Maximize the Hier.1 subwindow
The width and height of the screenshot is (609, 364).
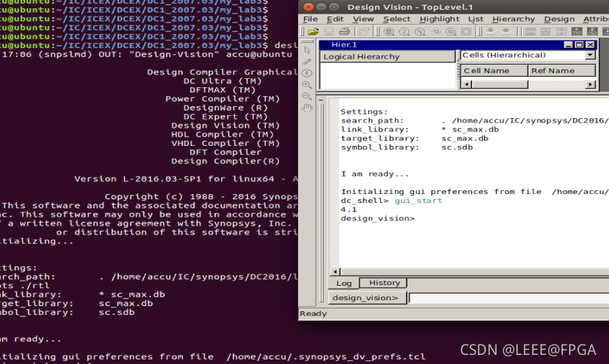(x=579, y=44)
